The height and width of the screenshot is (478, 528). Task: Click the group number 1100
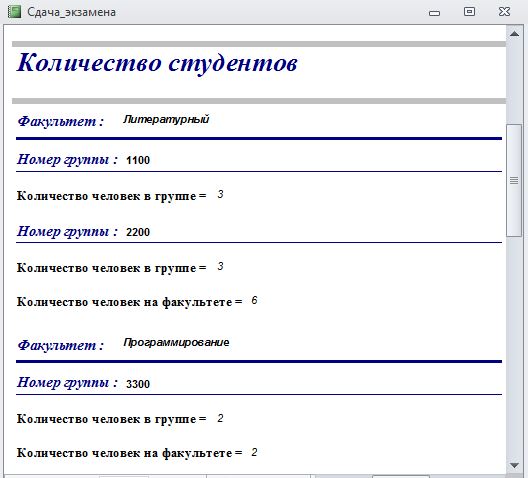(x=138, y=160)
